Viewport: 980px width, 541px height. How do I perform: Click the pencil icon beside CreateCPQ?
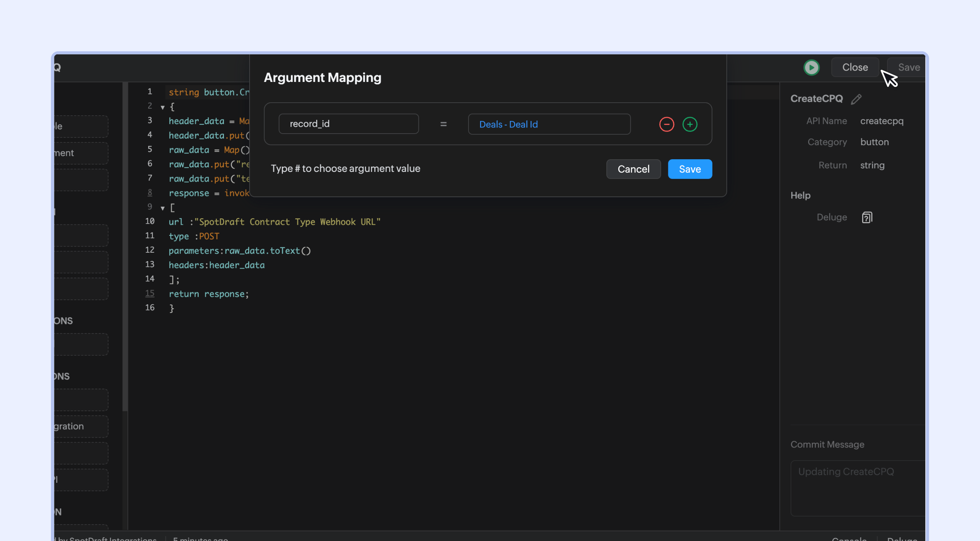point(856,99)
